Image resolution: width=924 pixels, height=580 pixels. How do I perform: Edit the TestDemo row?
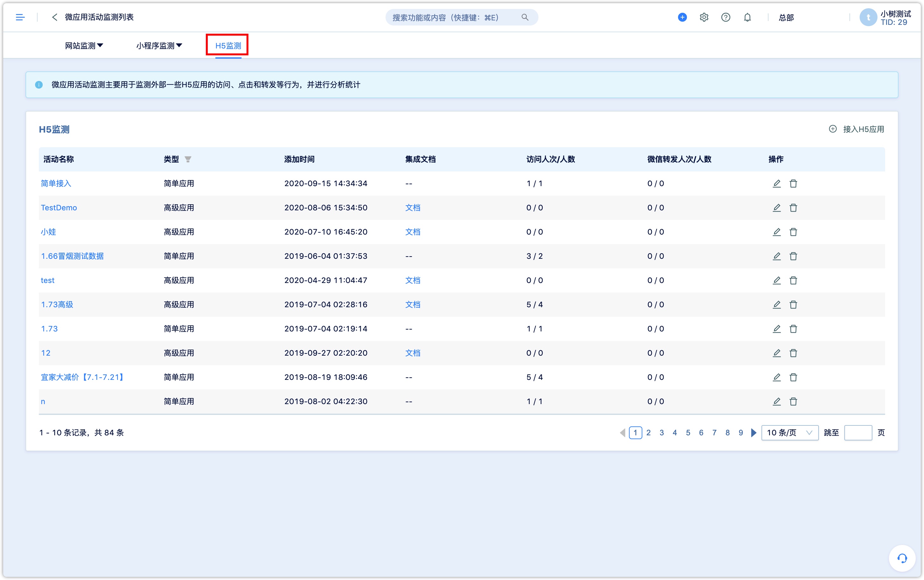(x=776, y=207)
